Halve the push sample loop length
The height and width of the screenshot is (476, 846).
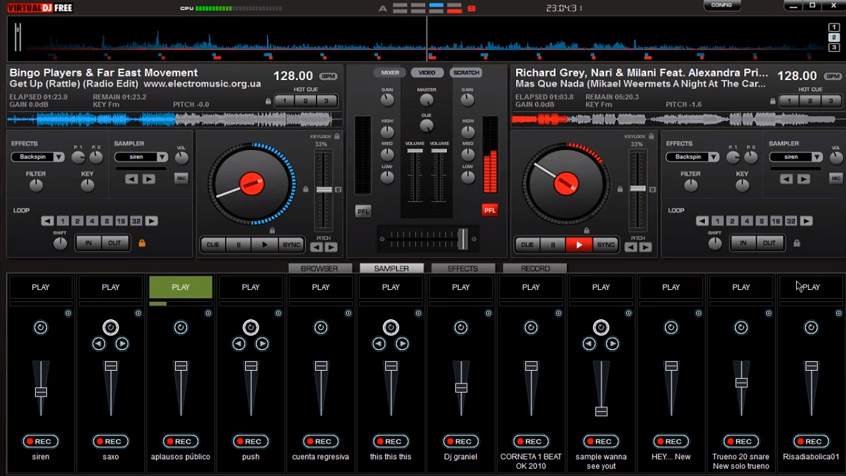pyautogui.click(x=239, y=344)
